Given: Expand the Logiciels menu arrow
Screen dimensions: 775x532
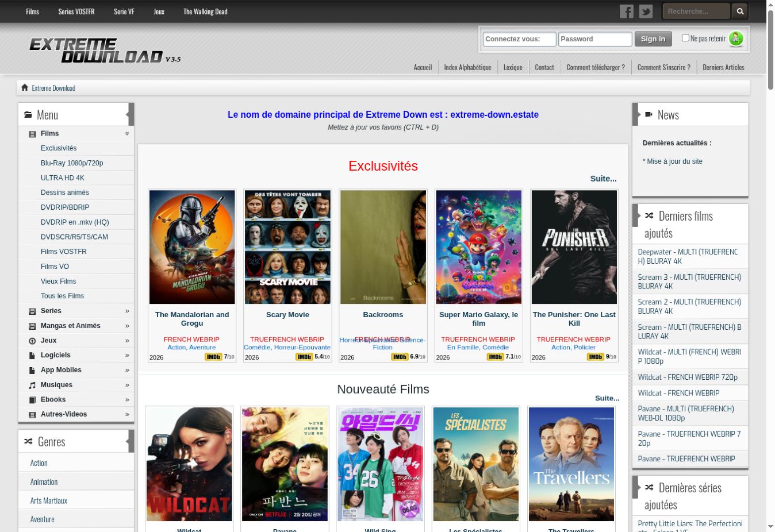Looking at the screenshot, I should (x=127, y=355).
